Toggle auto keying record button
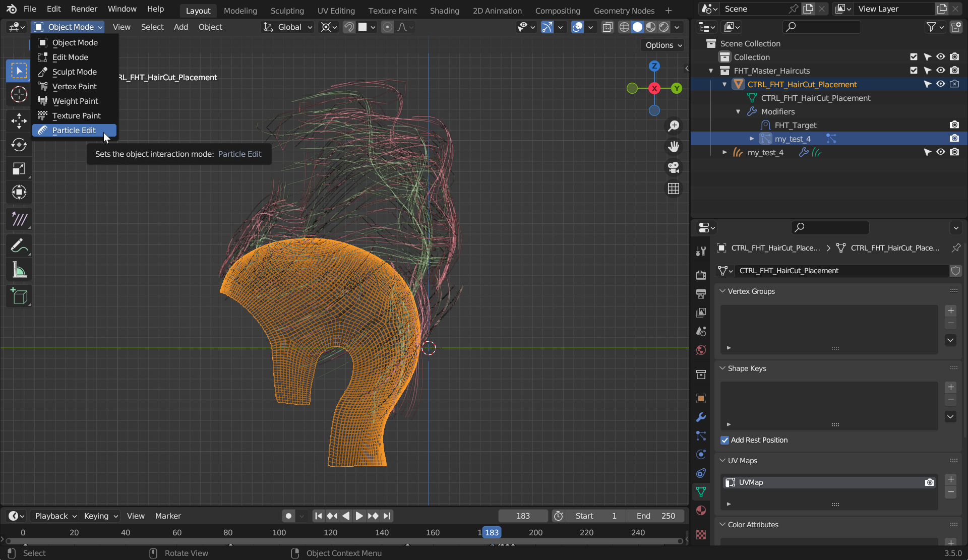Image resolution: width=968 pixels, height=560 pixels. (x=288, y=516)
